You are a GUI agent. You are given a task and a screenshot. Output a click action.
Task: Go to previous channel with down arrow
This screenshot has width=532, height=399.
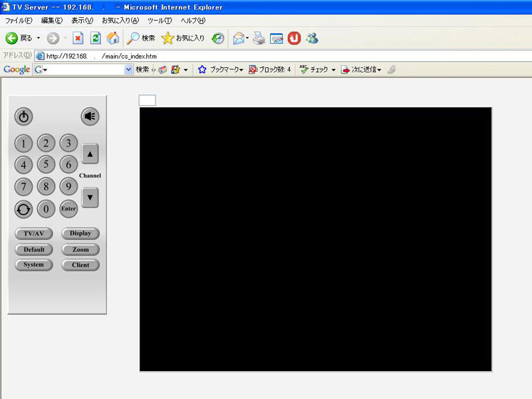pos(90,198)
